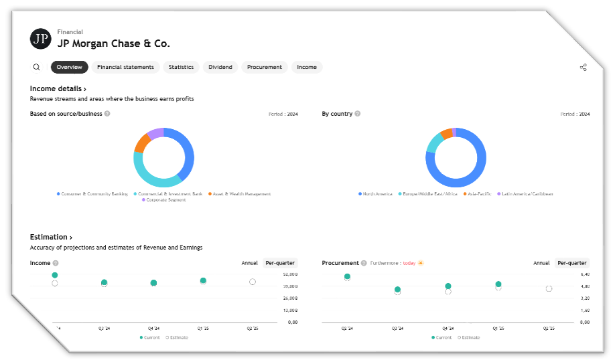Select Per-quarter for the Income chart
This screenshot has width=615, height=364.
tap(280, 263)
